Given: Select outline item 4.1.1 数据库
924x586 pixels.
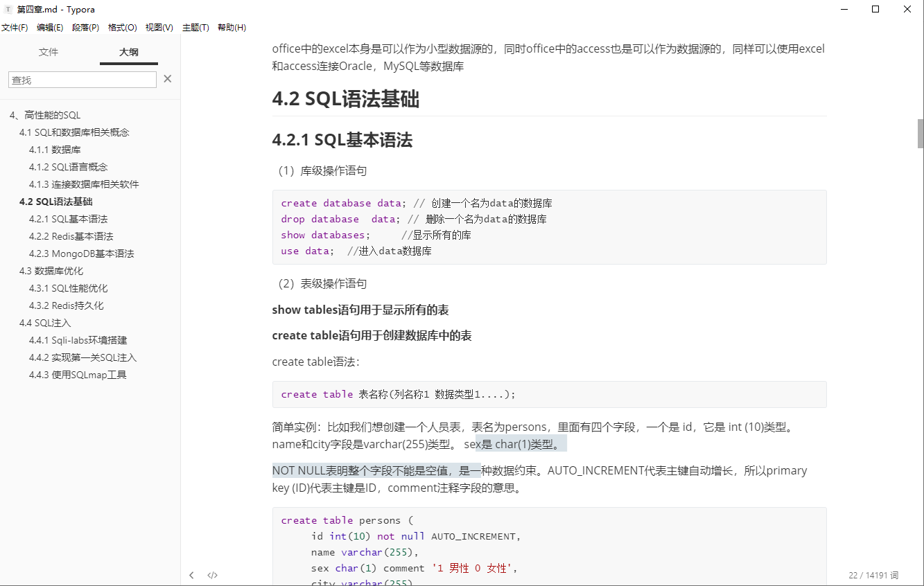Looking at the screenshot, I should tap(55, 150).
